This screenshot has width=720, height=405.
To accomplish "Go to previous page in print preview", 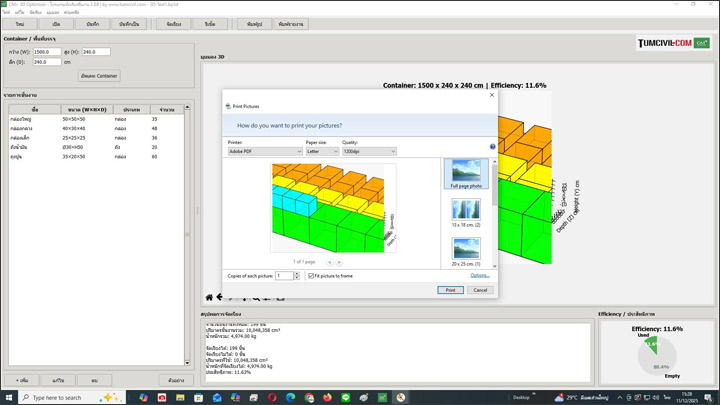I will tap(330, 262).
